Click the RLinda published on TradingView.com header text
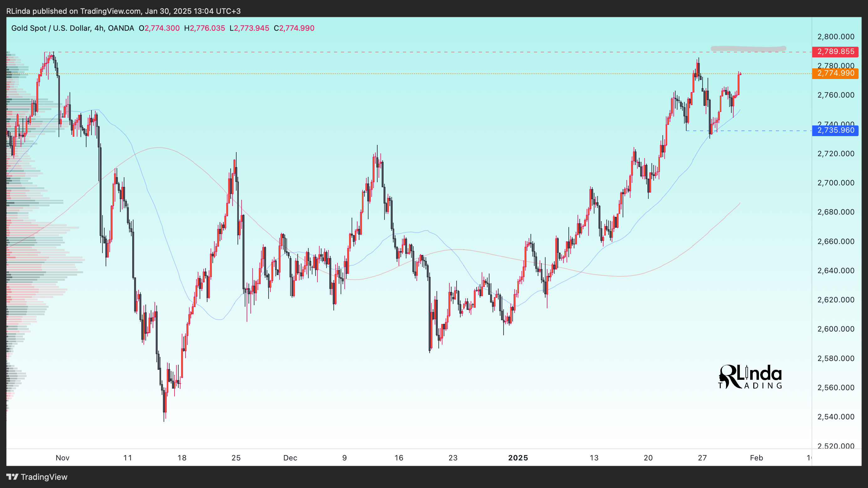 click(x=123, y=11)
